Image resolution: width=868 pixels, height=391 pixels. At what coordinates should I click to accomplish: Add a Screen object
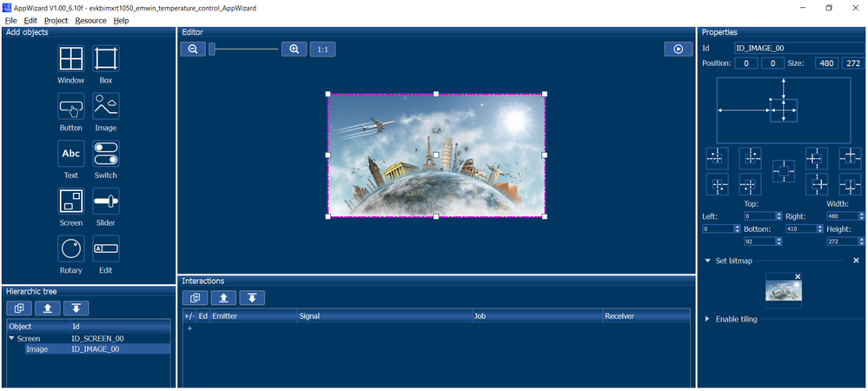tap(71, 201)
